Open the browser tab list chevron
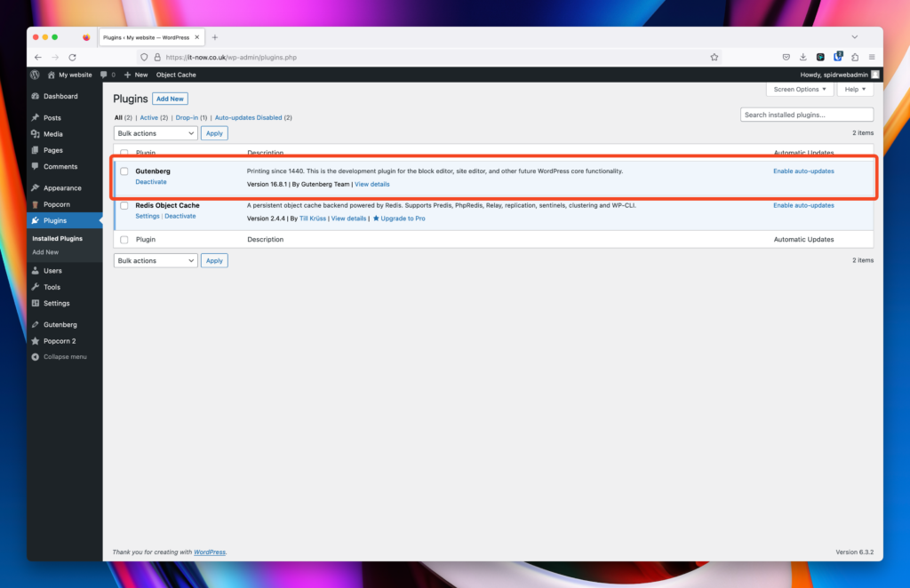The height and width of the screenshot is (588, 910). tap(854, 37)
